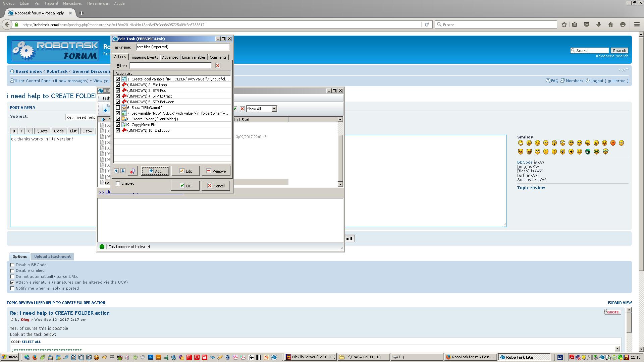Switch to the Comments tab
The image size is (644, 362).
[x=218, y=57]
